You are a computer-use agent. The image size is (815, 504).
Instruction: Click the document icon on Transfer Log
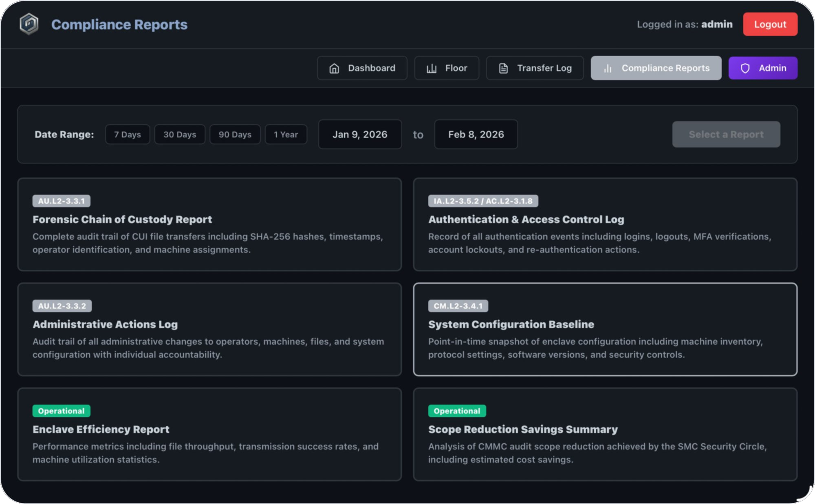[x=503, y=68]
